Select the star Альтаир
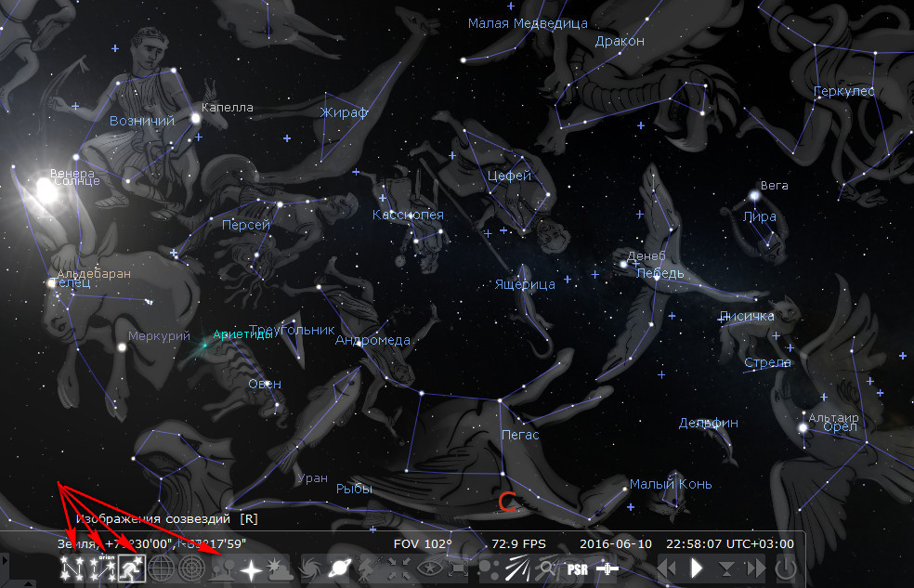Screen dimensions: 914x588 point(803,427)
